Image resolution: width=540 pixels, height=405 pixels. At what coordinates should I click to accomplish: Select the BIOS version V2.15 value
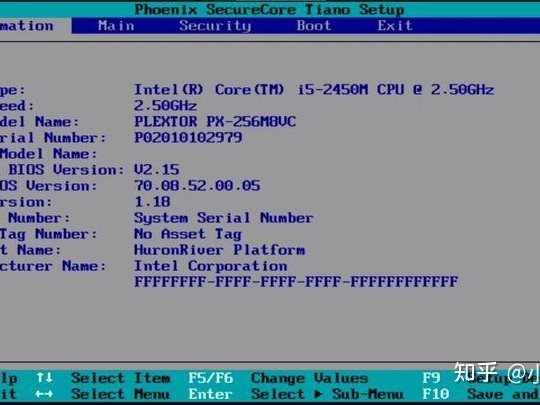coord(157,169)
